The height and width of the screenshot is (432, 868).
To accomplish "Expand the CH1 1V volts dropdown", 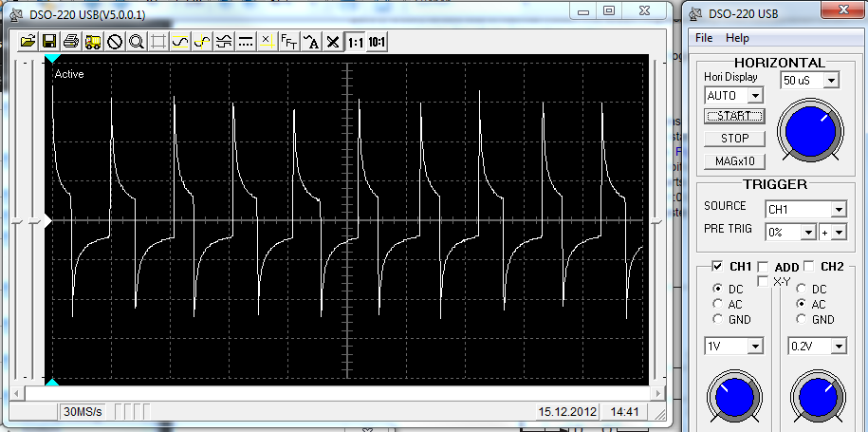I will [755, 347].
